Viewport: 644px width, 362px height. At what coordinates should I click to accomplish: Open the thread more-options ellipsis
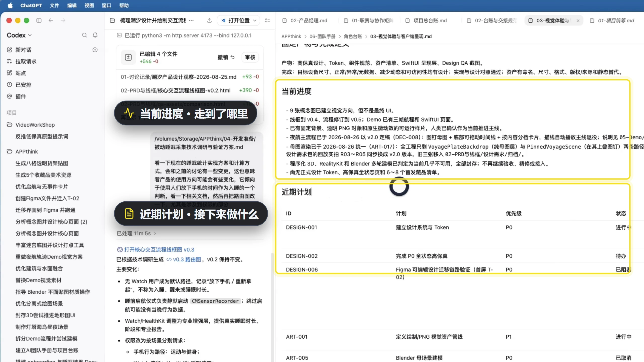pyautogui.click(x=191, y=20)
